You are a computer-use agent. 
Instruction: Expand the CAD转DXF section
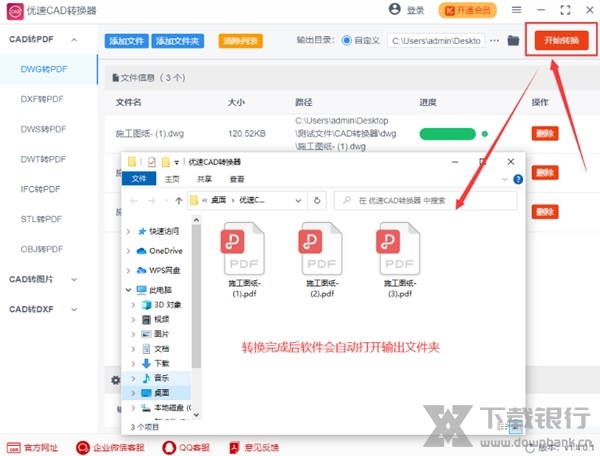tap(74, 309)
